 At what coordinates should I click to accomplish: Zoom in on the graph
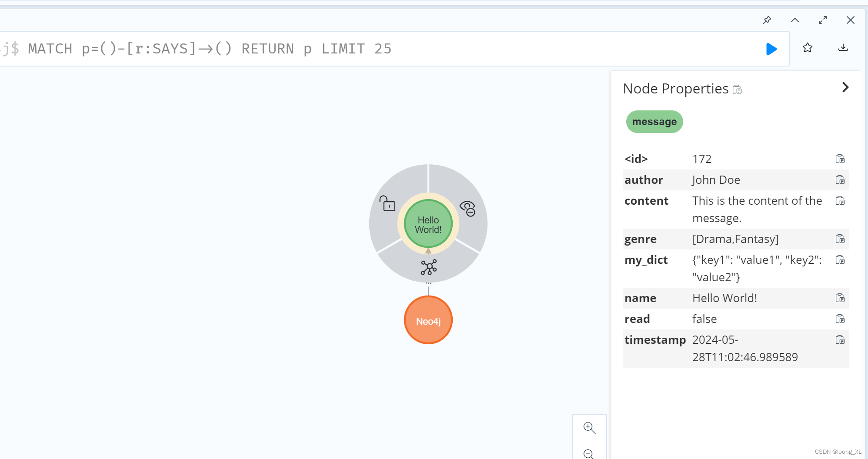click(589, 428)
